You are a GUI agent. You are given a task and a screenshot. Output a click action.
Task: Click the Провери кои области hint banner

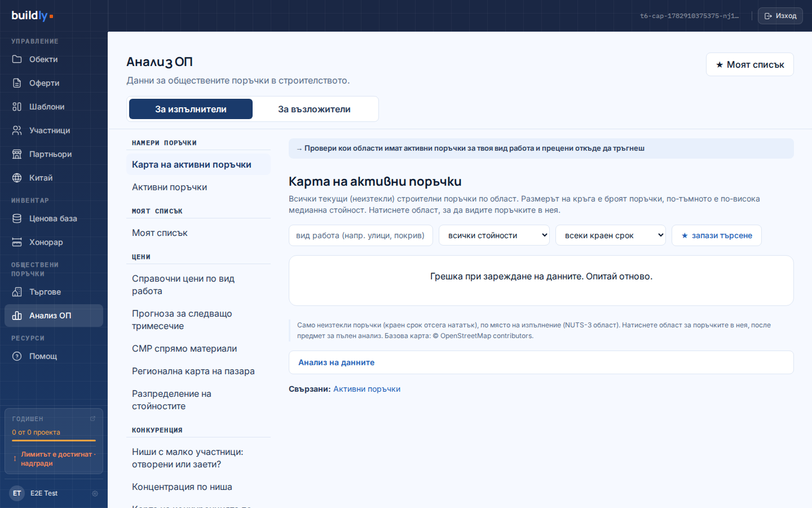(x=541, y=148)
